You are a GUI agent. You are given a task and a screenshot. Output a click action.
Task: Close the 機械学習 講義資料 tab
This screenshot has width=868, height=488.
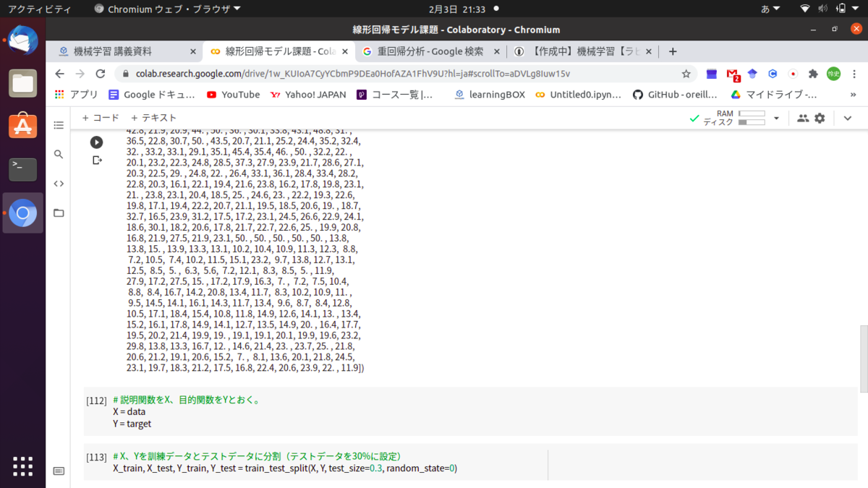[x=193, y=52]
